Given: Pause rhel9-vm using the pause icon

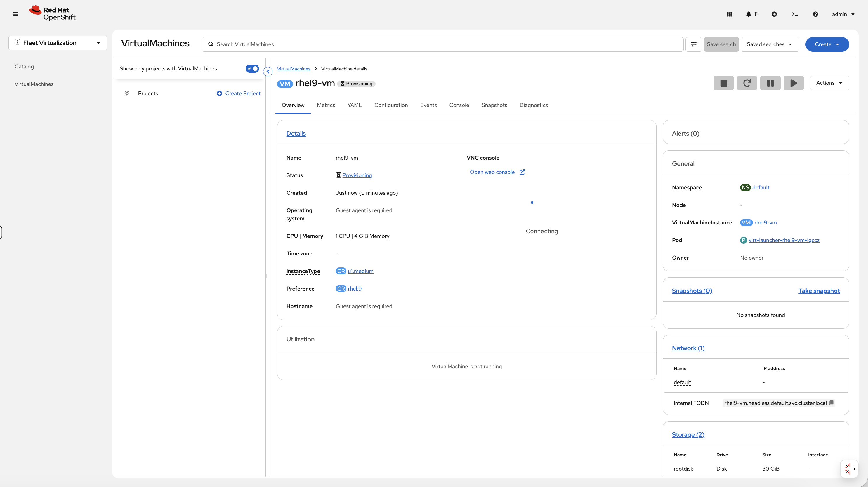Looking at the screenshot, I should [770, 83].
